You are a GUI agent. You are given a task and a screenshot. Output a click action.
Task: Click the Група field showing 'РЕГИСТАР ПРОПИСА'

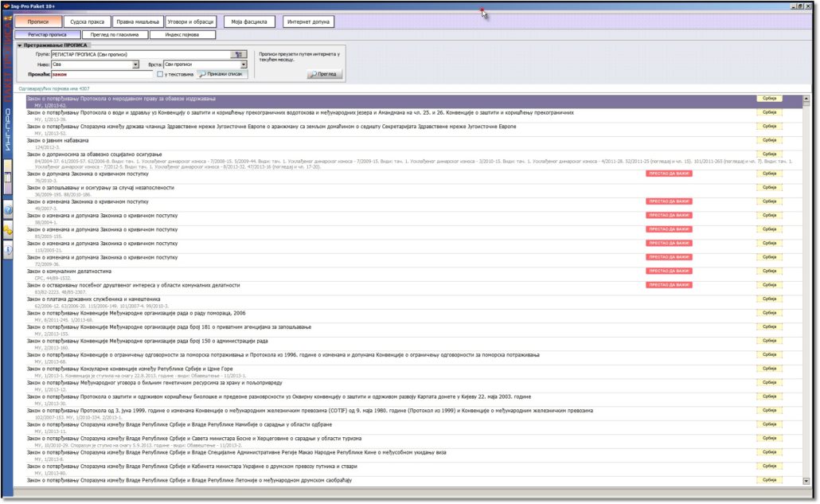pyautogui.click(x=141, y=54)
